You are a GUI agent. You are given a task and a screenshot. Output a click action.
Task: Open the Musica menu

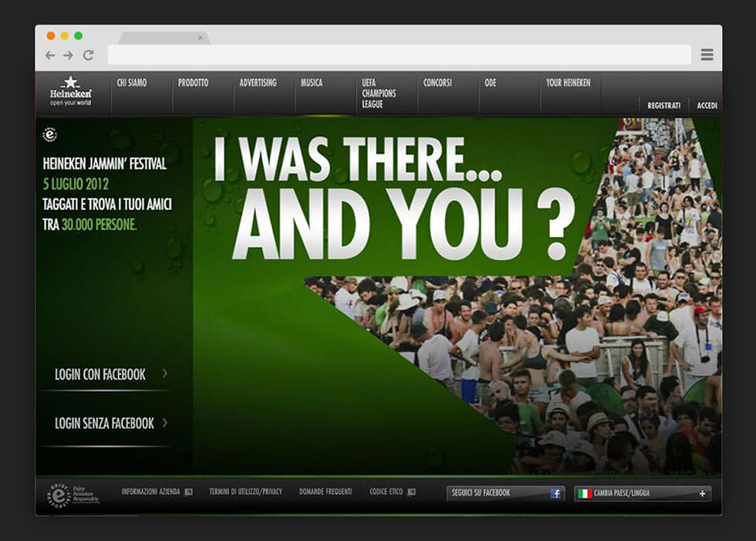[x=312, y=83]
